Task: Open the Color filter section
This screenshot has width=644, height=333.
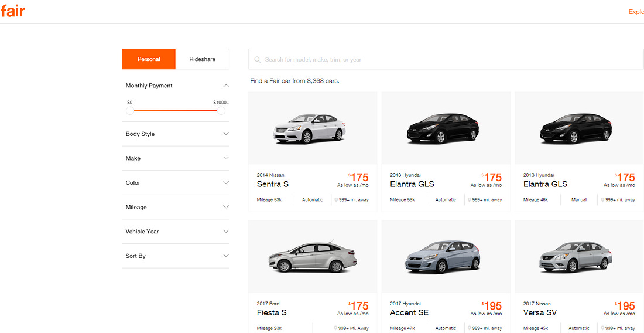Action: pyautogui.click(x=226, y=182)
